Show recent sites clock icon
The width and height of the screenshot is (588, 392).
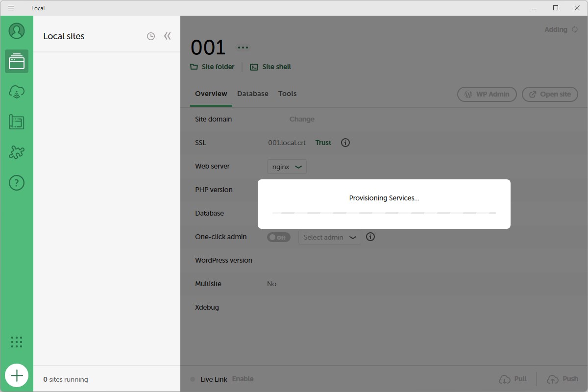(151, 36)
